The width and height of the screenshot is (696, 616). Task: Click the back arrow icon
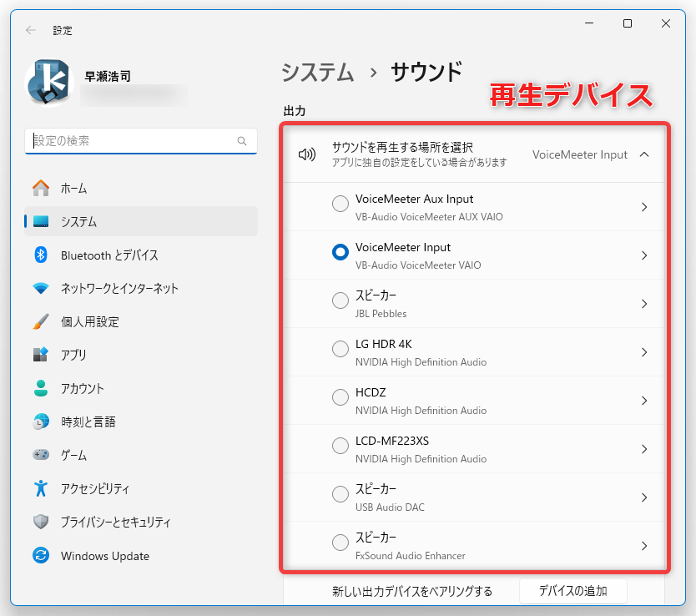pos(31,30)
